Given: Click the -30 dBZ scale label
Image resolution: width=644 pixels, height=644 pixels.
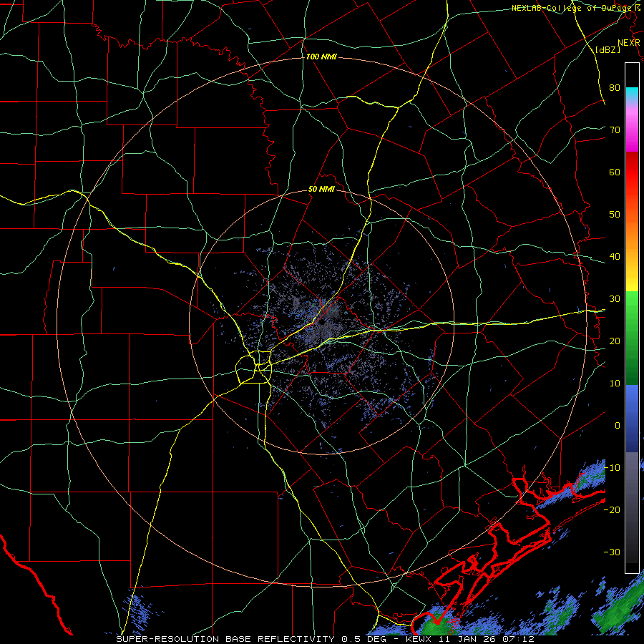Looking at the screenshot, I should [612, 552].
